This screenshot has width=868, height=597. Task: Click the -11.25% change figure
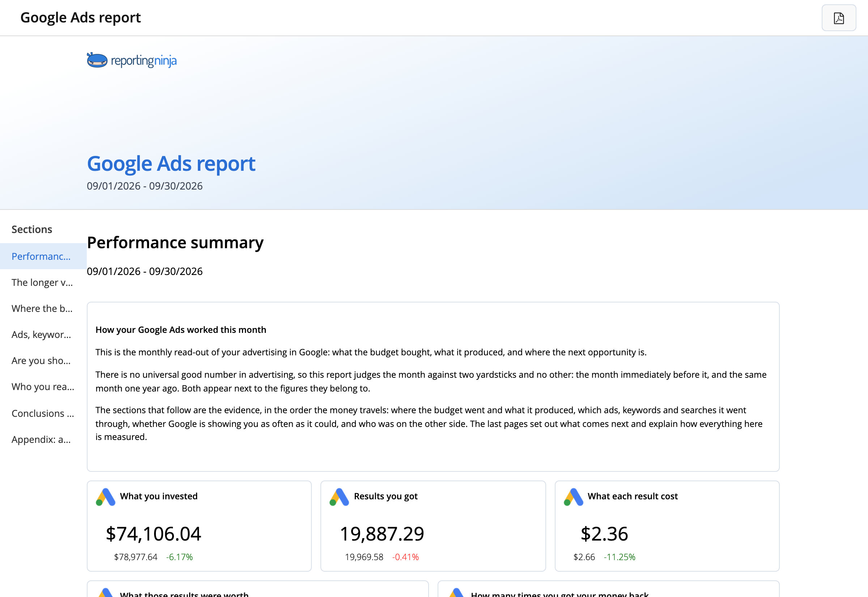coord(620,557)
